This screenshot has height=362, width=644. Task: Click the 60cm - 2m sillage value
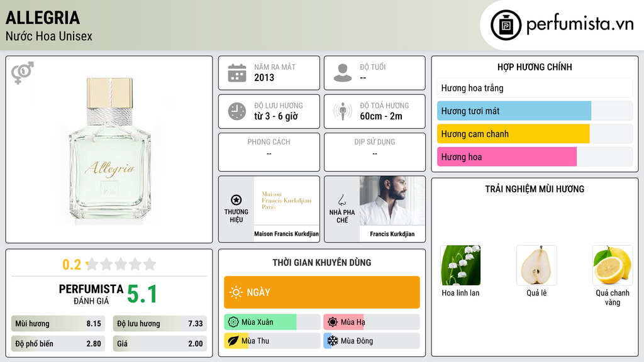pos(381,116)
